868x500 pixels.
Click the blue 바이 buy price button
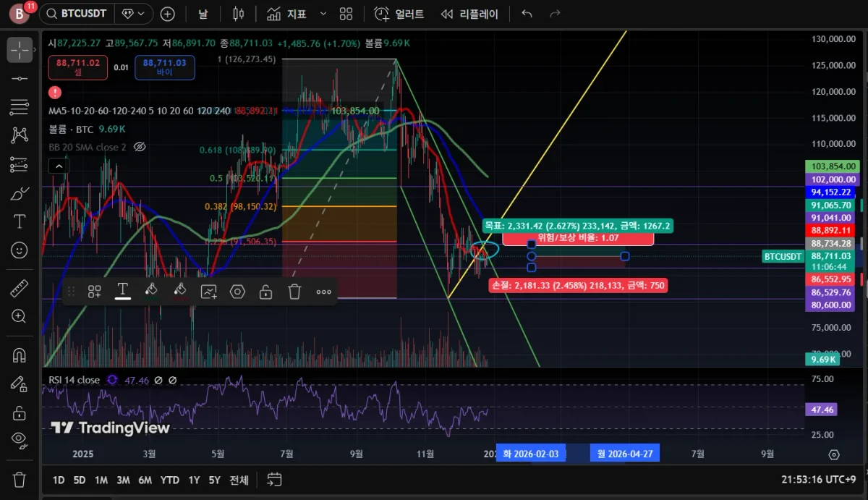164,68
